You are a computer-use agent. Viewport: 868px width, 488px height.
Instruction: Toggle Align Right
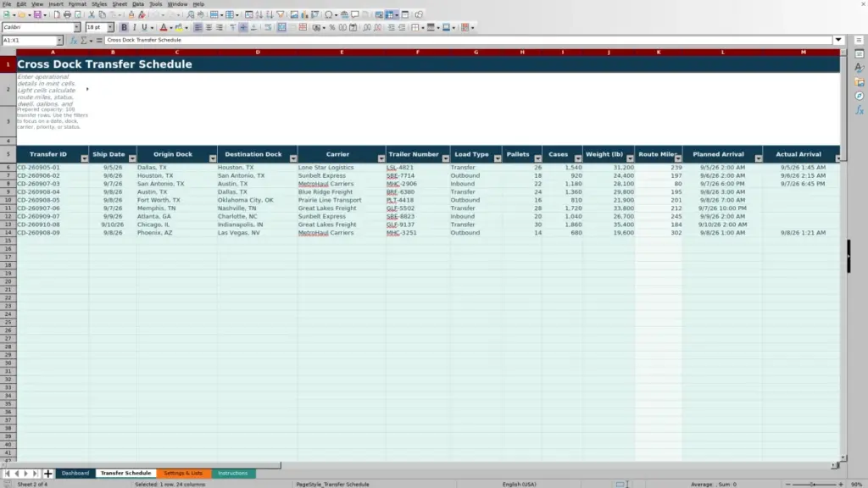coord(220,28)
